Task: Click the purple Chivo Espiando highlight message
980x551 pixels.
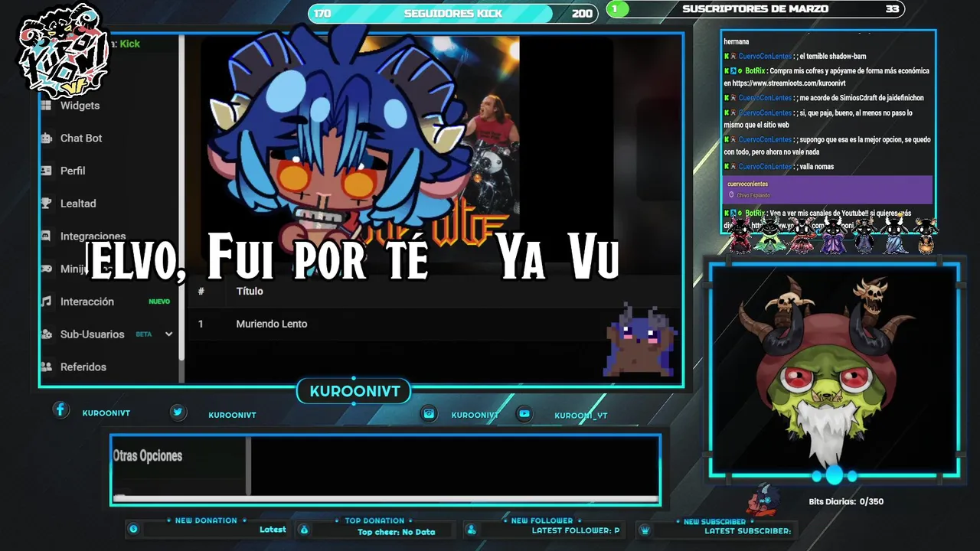Action: (828, 190)
